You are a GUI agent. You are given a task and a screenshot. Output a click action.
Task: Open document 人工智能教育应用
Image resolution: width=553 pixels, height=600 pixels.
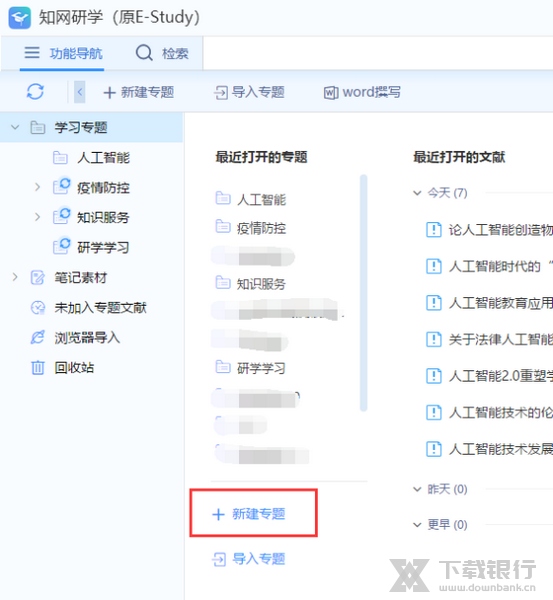501,303
